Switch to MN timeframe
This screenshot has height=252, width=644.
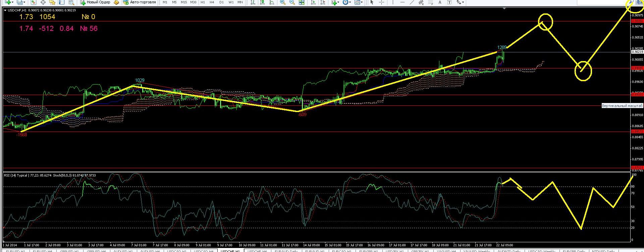(240, 2)
